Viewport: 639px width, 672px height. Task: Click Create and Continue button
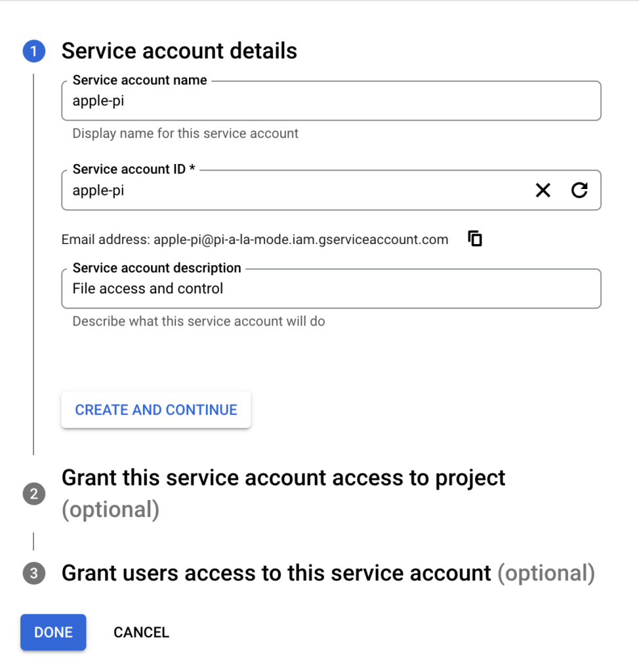pyautogui.click(x=156, y=409)
